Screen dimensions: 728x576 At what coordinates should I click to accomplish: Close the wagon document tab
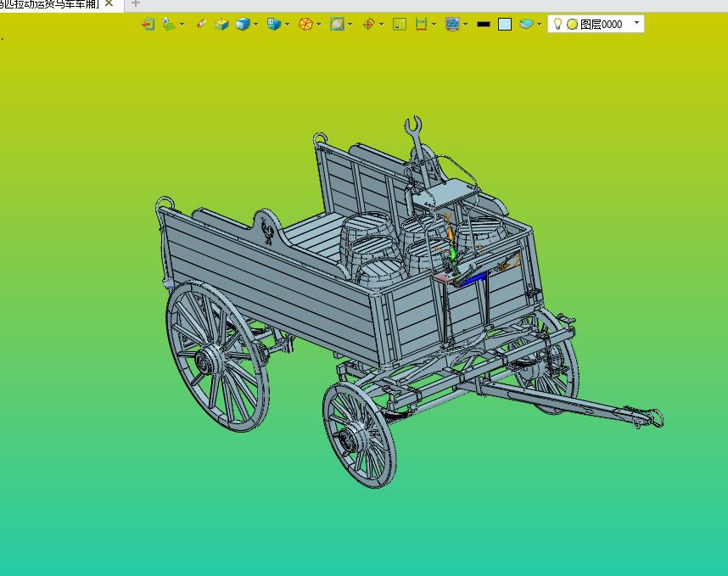(x=109, y=3)
